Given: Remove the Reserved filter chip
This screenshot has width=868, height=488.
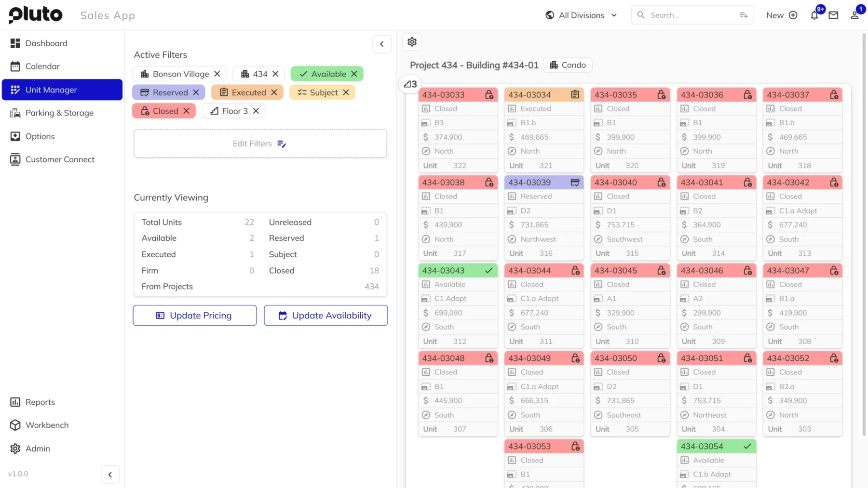Looking at the screenshot, I should [196, 92].
